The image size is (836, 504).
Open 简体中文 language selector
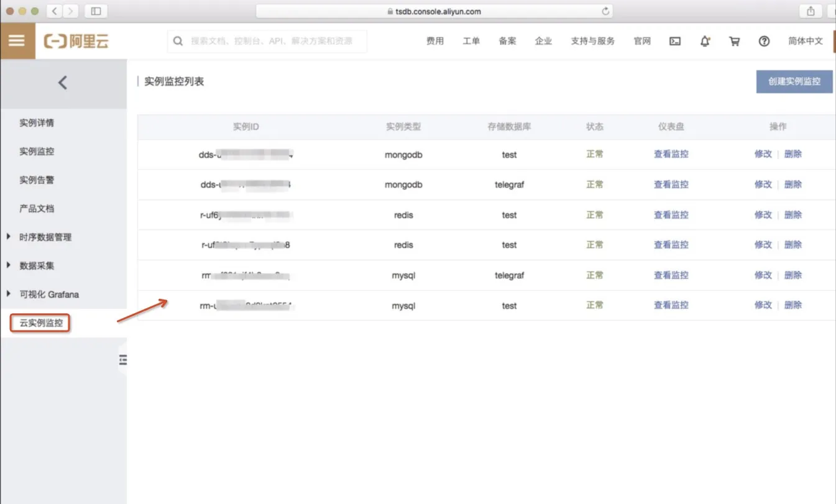(806, 41)
